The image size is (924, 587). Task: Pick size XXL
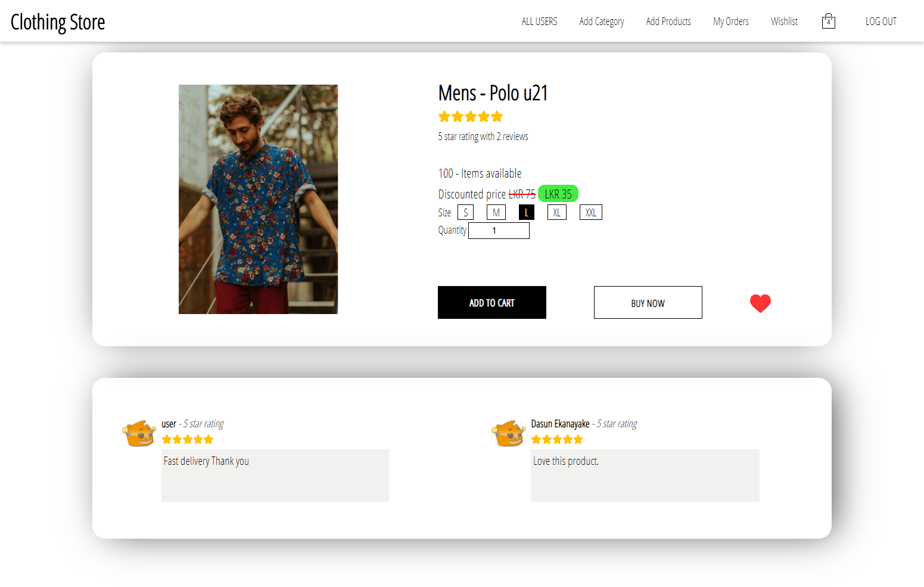pyautogui.click(x=590, y=213)
